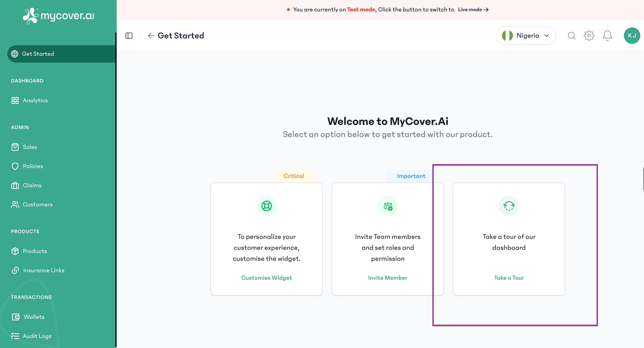Viewport: 644px width, 348px height.
Task: Open the Wallets icon
Action: [16, 316]
